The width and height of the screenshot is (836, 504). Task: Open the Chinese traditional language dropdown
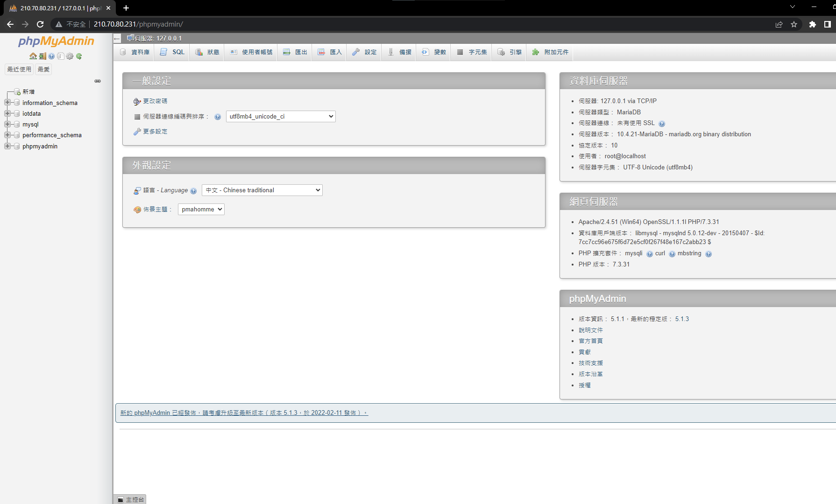pyautogui.click(x=262, y=190)
